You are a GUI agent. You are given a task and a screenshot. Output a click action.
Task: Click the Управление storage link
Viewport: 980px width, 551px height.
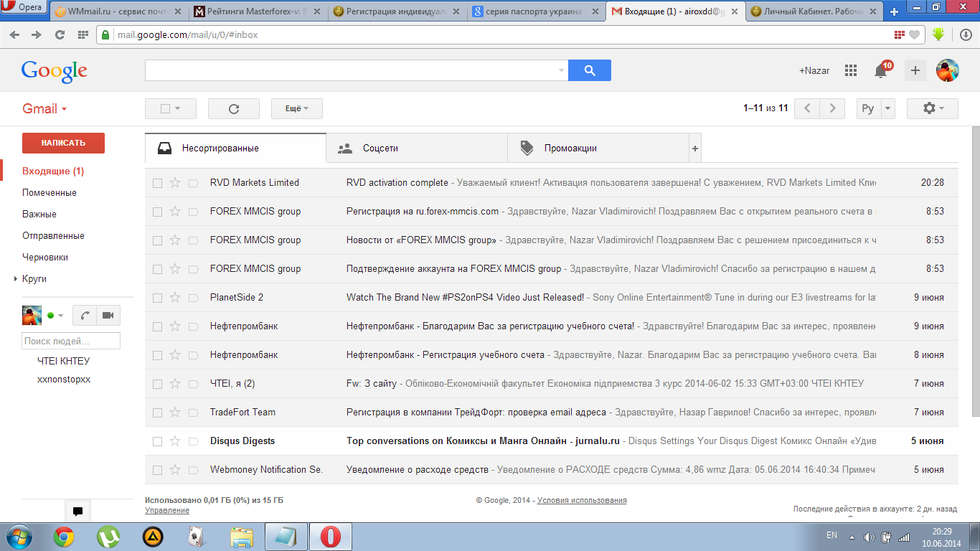(x=167, y=510)
